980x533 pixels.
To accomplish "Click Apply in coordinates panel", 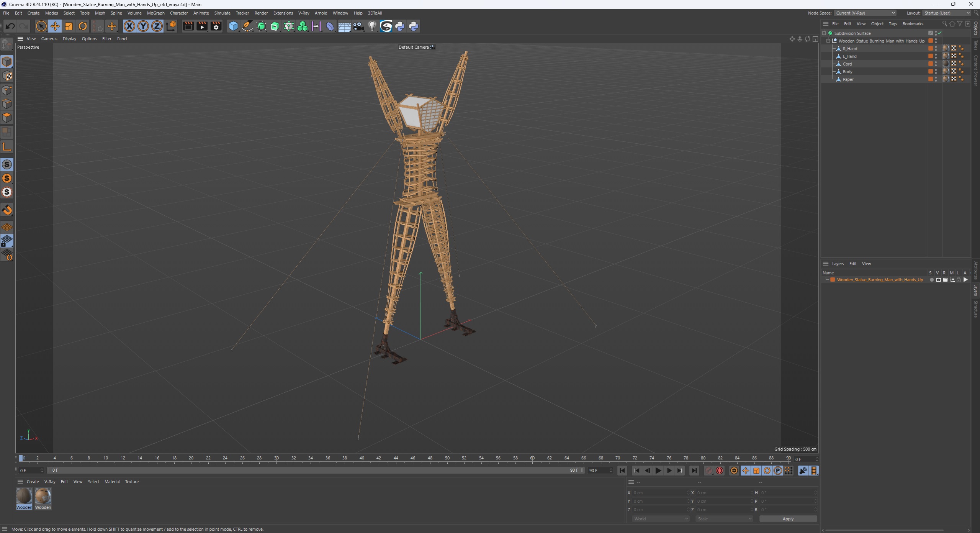I will pyautogui.click(x=788, y=519).
